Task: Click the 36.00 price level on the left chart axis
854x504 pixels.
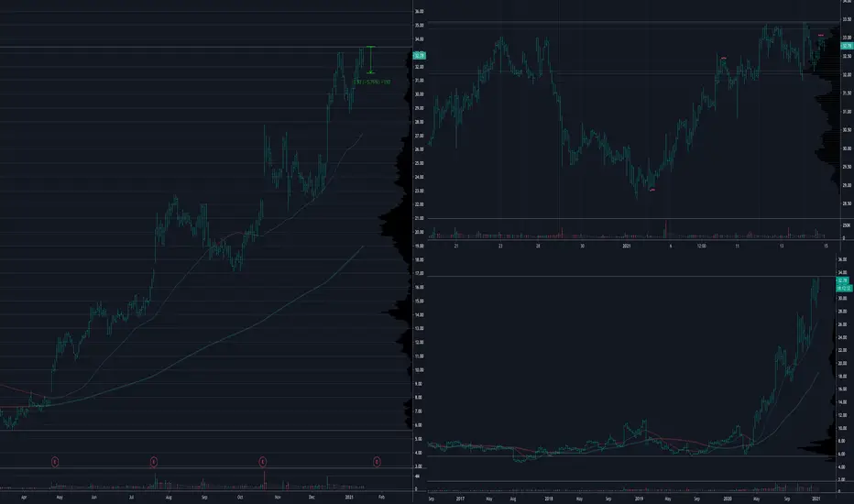Action: click(x=419, y=11)
